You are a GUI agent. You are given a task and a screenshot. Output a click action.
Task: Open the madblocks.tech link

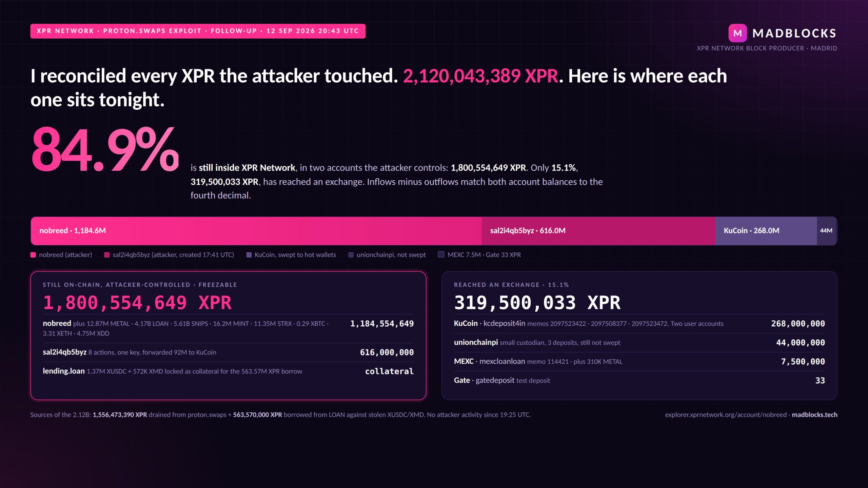814,414
